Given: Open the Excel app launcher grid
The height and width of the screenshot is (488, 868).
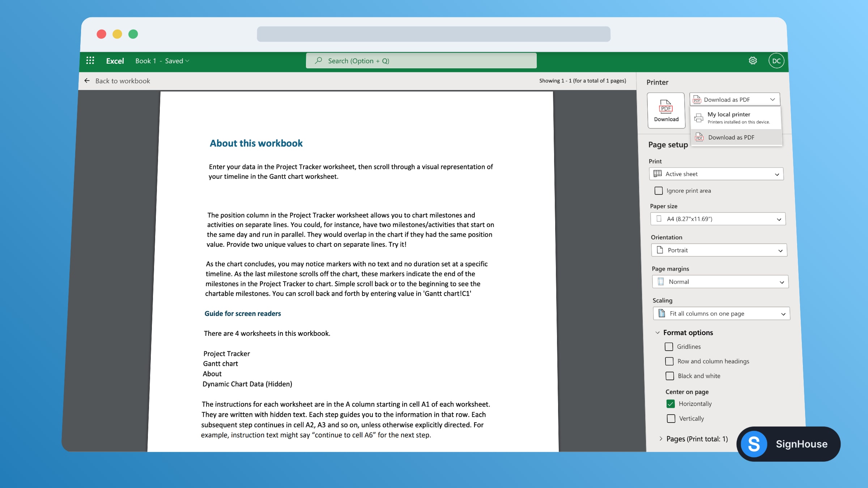Looking at the screenshot, I should point(90,61).
